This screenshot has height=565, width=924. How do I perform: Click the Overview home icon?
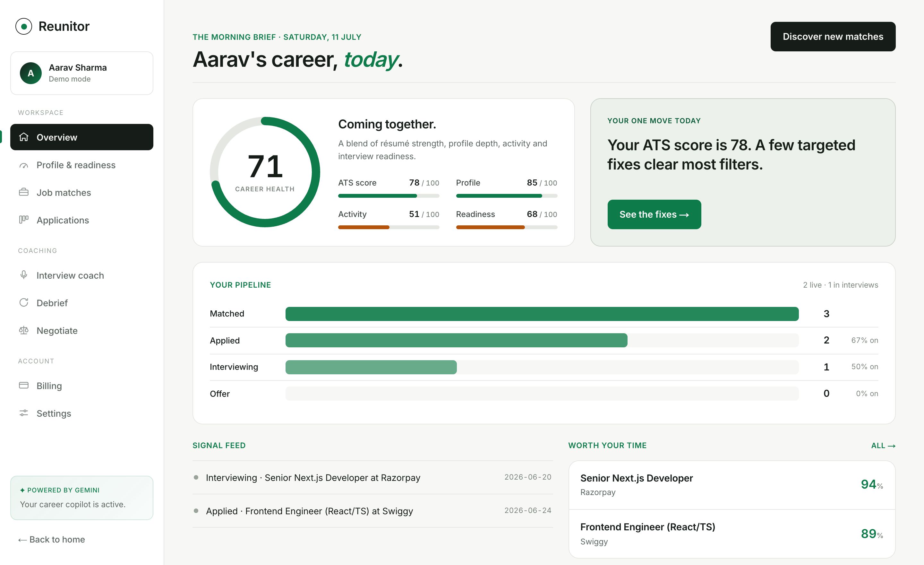[24, 137]
